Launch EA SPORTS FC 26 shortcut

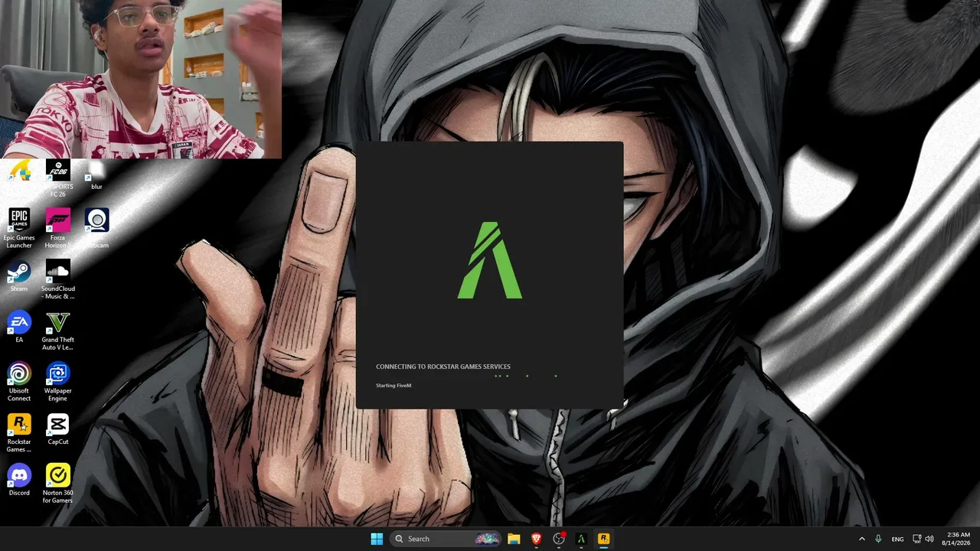(58, 178)
